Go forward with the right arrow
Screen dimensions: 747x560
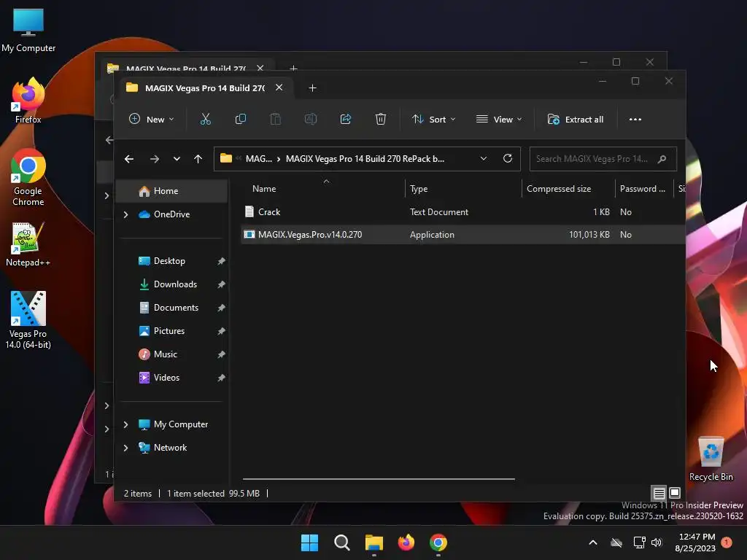(155, 159)
